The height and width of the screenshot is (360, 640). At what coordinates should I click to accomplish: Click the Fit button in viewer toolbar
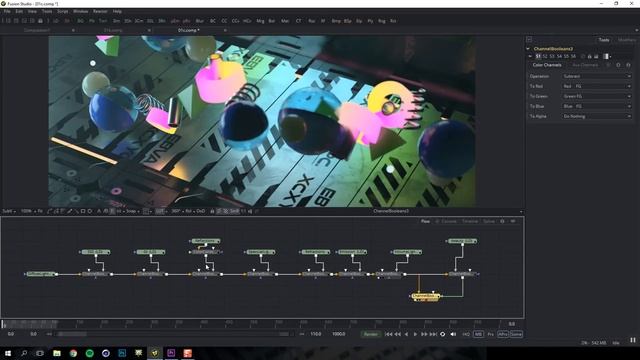[40, 211]
